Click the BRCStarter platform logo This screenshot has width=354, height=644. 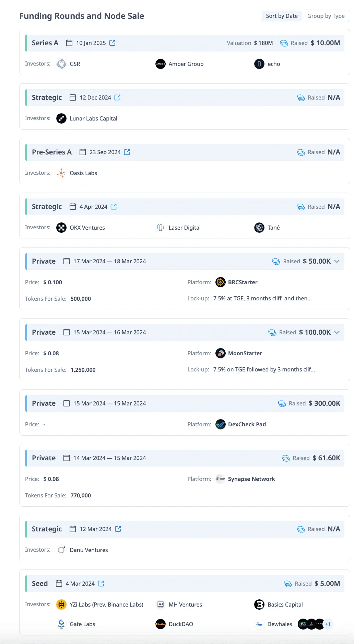point(221,282)
